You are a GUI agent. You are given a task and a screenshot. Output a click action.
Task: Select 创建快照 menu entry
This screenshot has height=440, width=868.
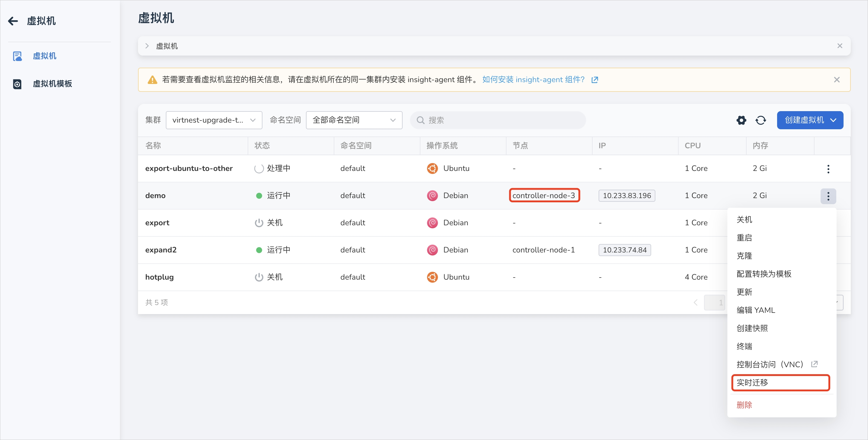(781, 328)
